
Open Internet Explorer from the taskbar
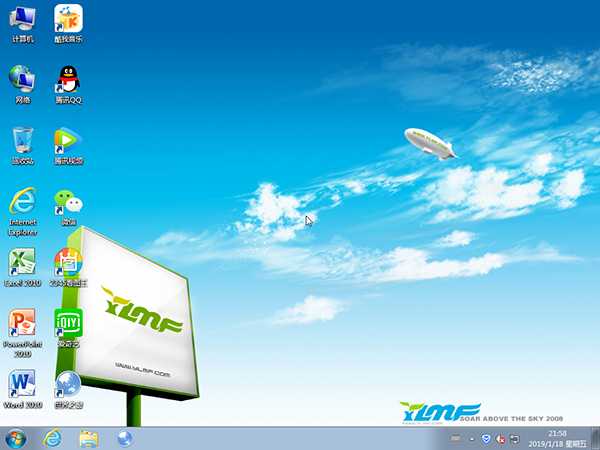coord(52,439)
